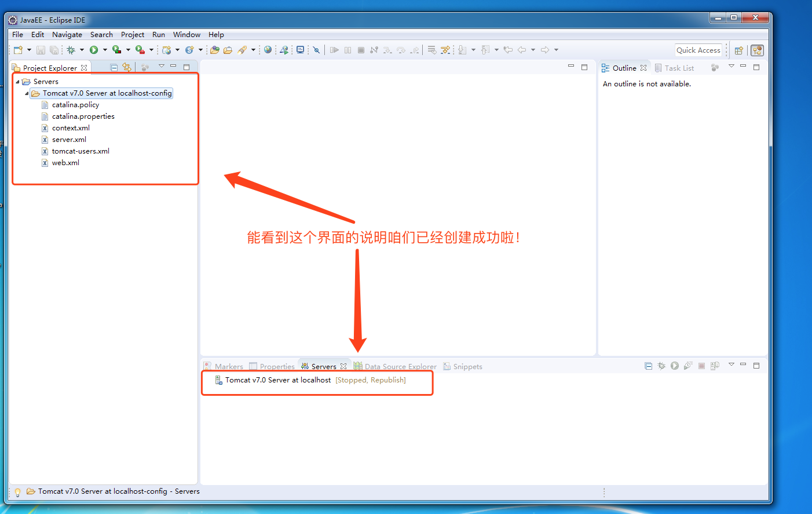The height and width of the screenshot is (514, 812).
Task: Start the server in debug mode
Action: pyautogui.click(x=661, y=366)
